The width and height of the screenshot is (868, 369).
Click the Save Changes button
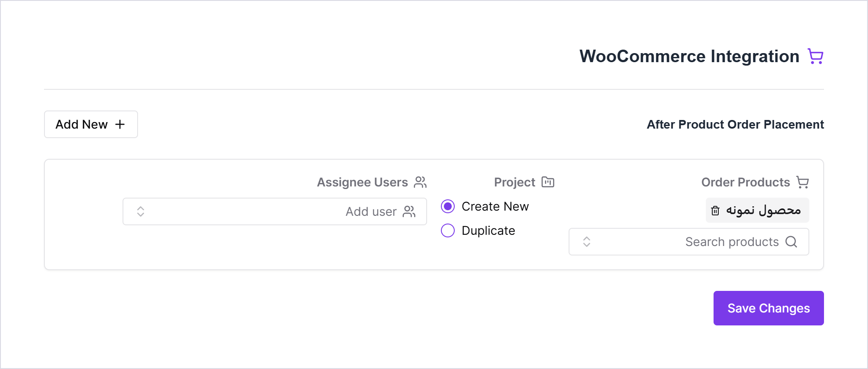point(769,308)
